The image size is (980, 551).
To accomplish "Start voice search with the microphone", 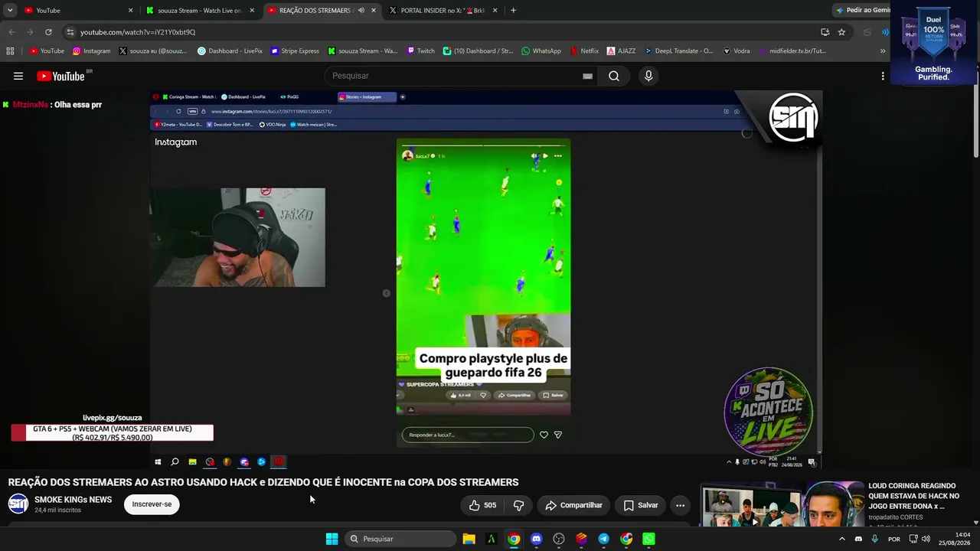I will (x=648, y=76).
